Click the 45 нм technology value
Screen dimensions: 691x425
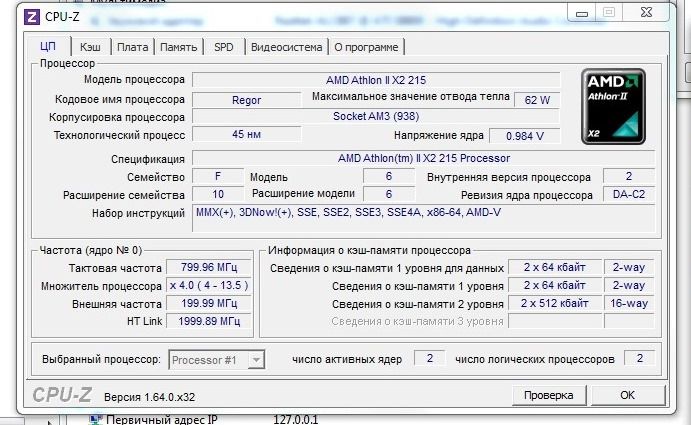pos(247,134)
